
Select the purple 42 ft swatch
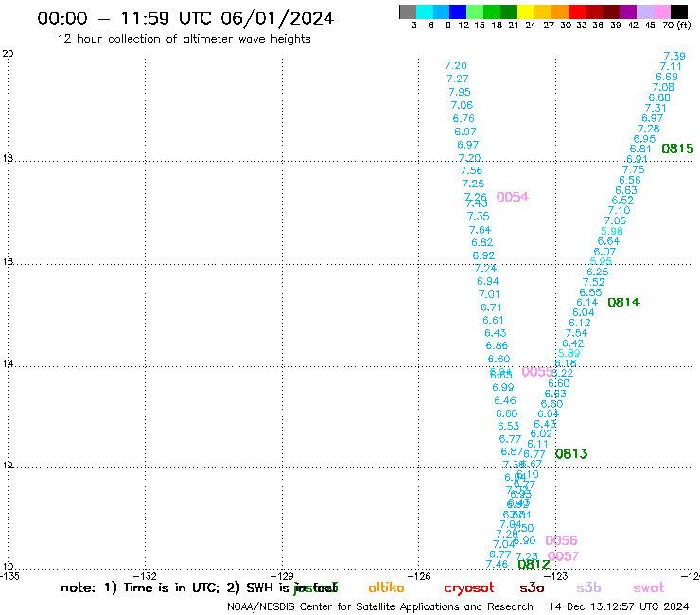coord(628,11)
